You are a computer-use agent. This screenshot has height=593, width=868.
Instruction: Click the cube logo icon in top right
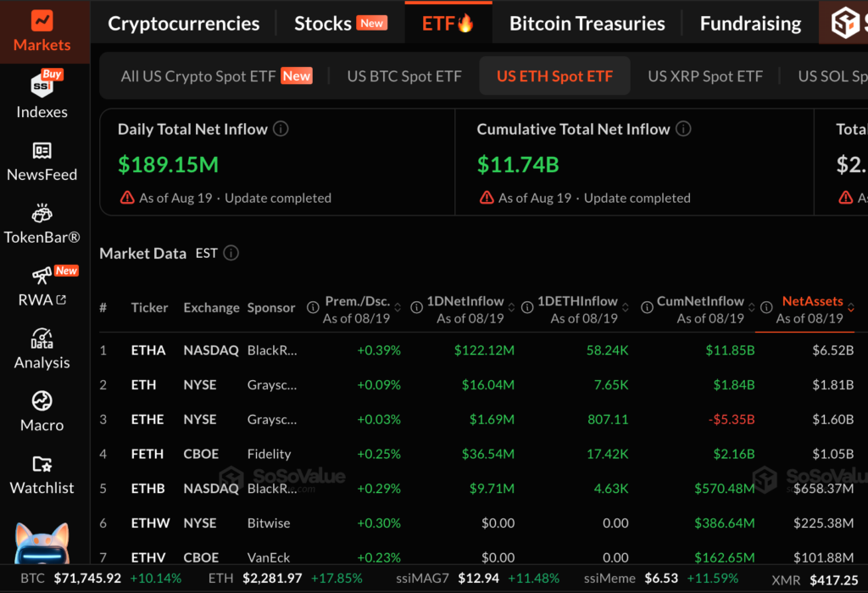click(x=845, y=23)
